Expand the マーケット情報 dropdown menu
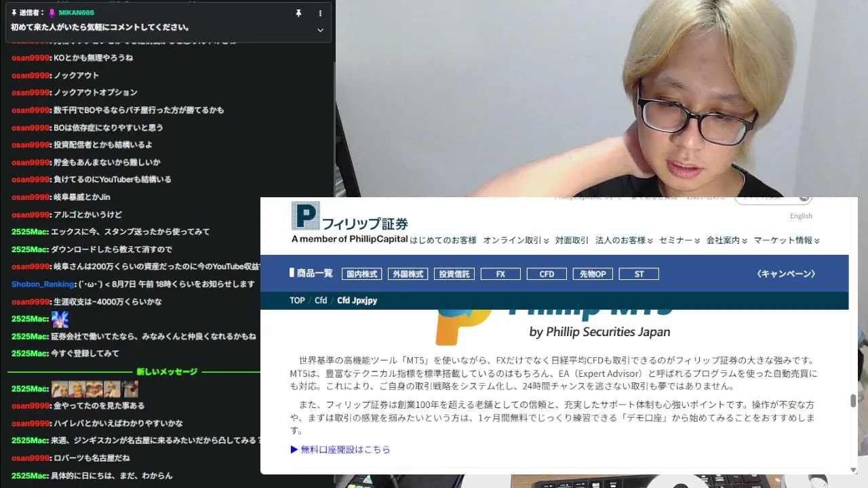868x488 pixels. (x=787, y=240)
